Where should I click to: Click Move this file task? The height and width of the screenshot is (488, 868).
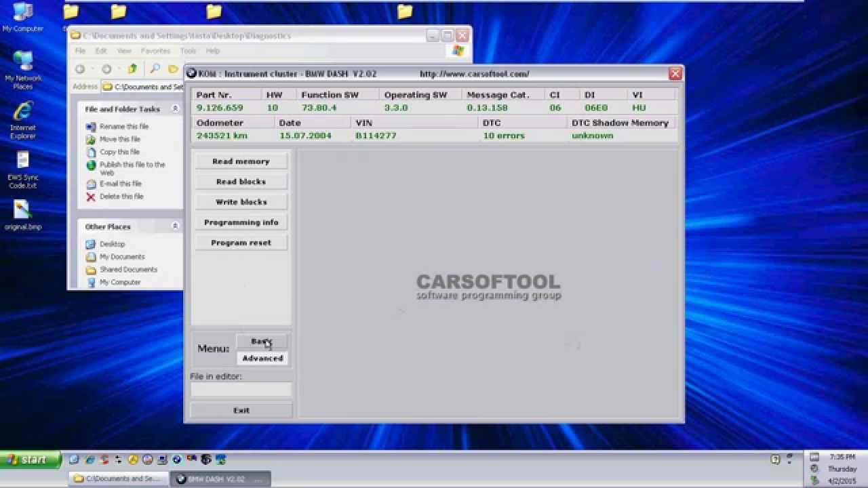click(120, 140)
